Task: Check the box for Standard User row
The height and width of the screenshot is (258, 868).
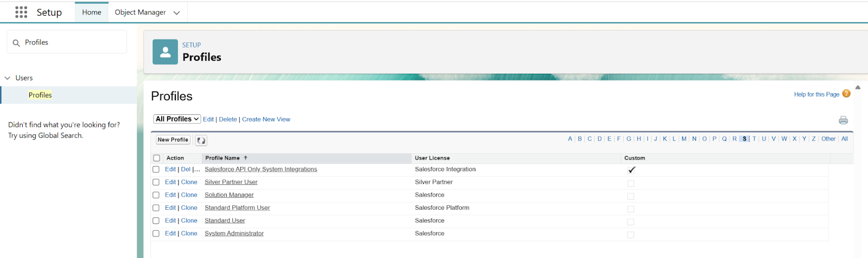Action: click(156, 221)
